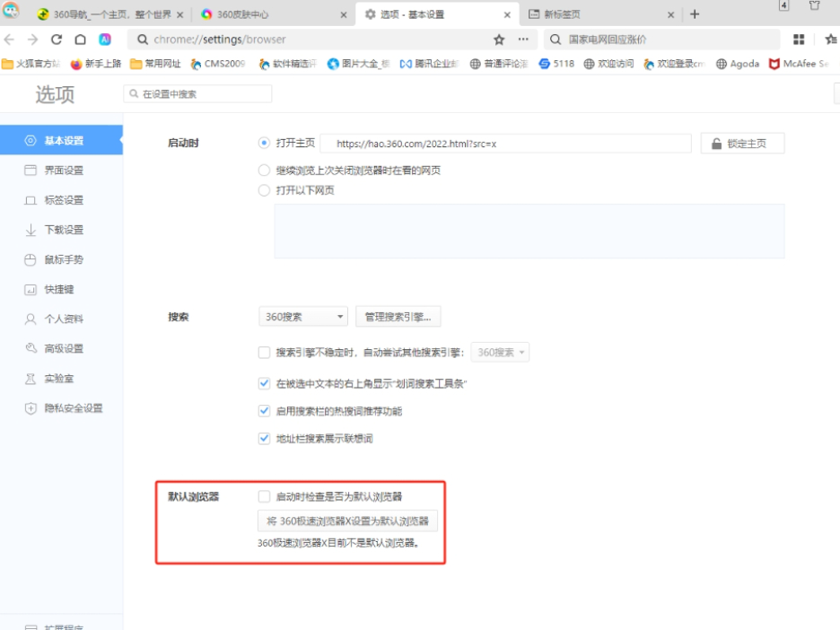Open 界面设置 in the settings sidebar
The height and width of the screenshot is (630, 840).
point(61,171)
